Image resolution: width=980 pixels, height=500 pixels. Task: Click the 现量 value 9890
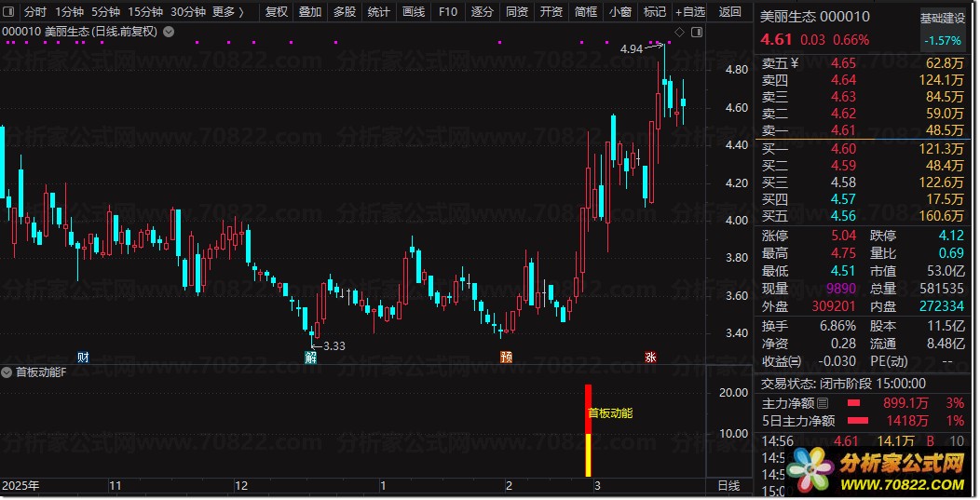(x=841, y=289)
